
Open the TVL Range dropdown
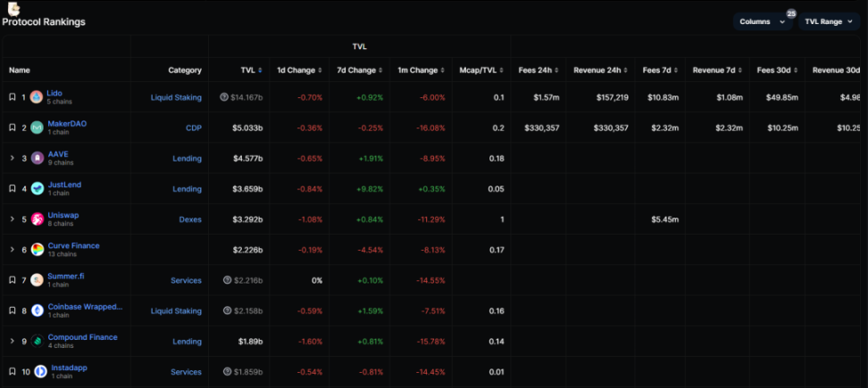coord(829,21)
